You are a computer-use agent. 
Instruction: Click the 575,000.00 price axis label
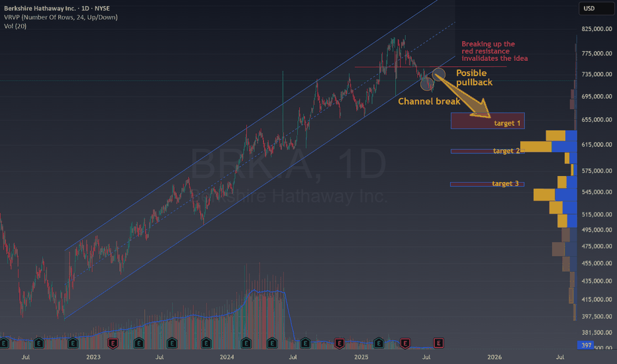pyautogui.click(x=597, y=170)
